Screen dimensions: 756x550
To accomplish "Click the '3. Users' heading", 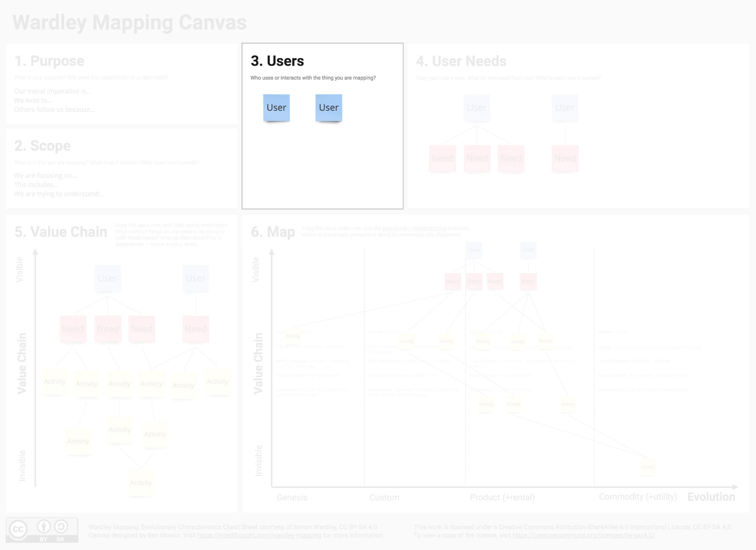I will click(x=277, y=61).
